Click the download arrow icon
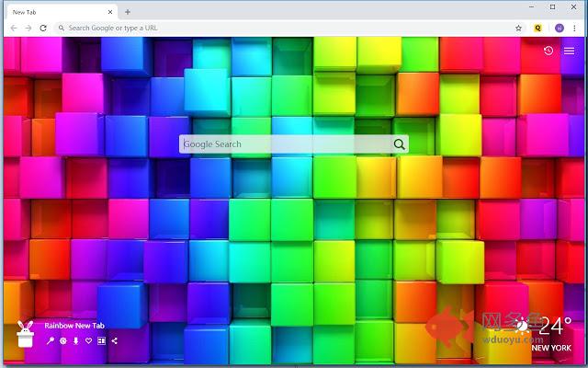 click(75, 340)
